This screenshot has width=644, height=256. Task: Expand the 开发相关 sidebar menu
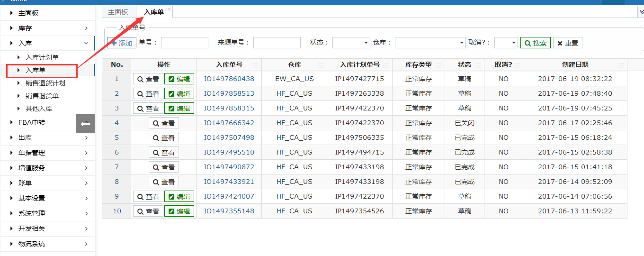click(47, 229)
